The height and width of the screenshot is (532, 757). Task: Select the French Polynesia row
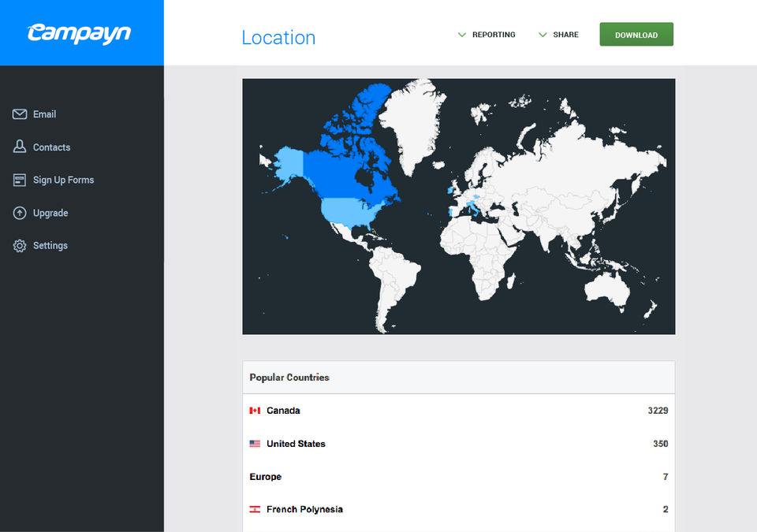pos(459,509)
